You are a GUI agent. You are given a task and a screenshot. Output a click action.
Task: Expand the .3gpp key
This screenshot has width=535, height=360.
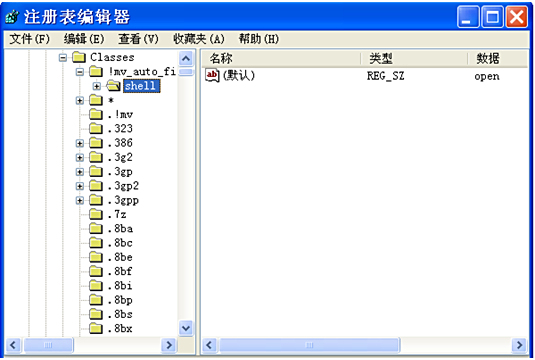(x=80, y=200)
